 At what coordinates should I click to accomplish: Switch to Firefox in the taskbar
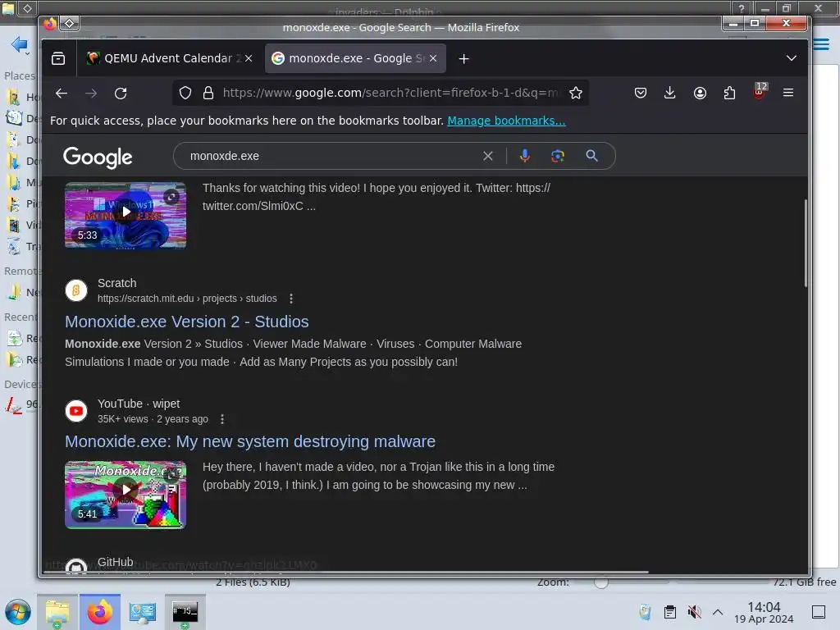click(100, 612)
